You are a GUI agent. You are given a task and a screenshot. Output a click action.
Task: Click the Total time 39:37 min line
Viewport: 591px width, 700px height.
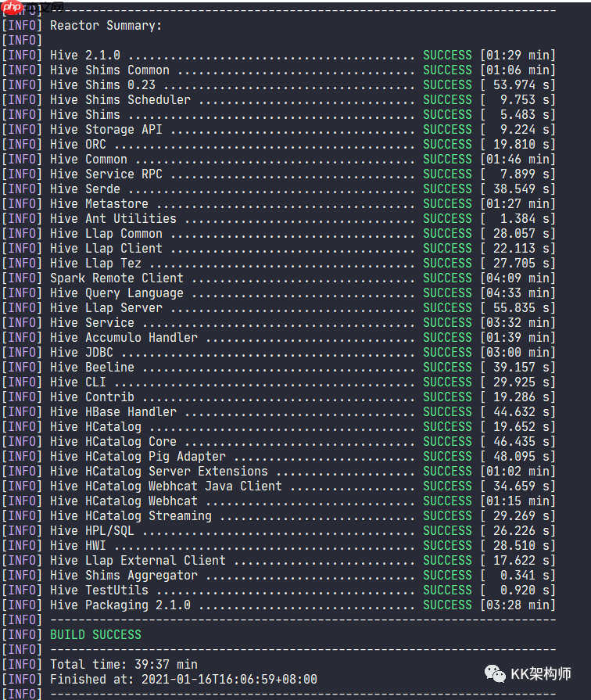click(124, 664)
